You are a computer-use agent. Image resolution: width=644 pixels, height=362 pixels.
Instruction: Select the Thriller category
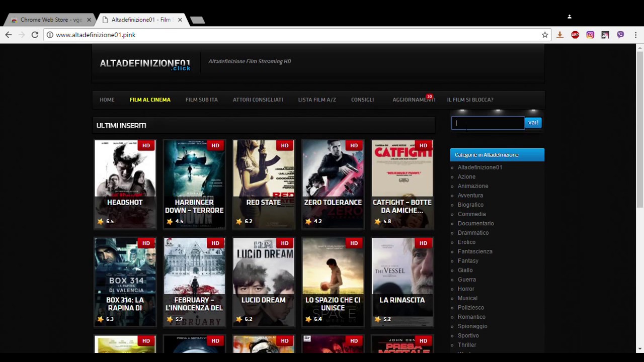click(467, 345)
